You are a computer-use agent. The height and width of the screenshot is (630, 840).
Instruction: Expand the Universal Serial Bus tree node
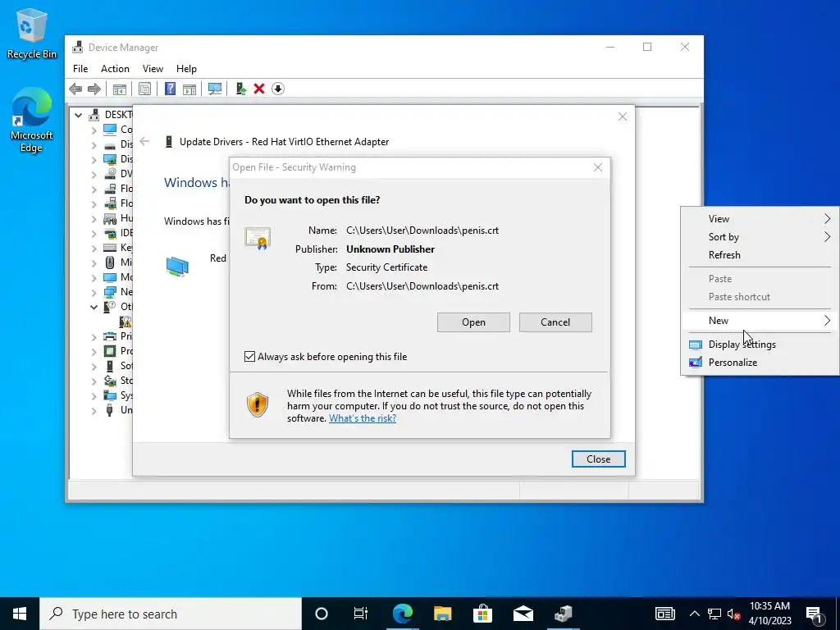pos(94,410)
